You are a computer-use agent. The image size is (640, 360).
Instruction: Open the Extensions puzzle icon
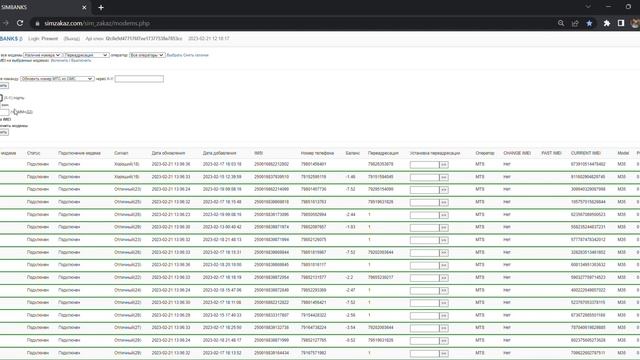pos(607,23)
